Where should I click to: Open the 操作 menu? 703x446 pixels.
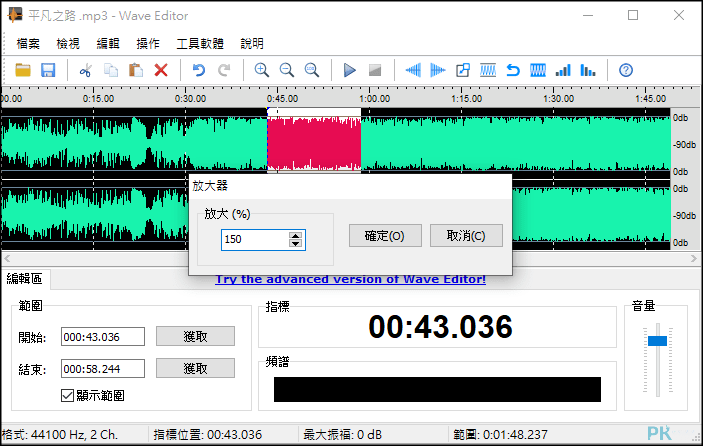[148, 43]
